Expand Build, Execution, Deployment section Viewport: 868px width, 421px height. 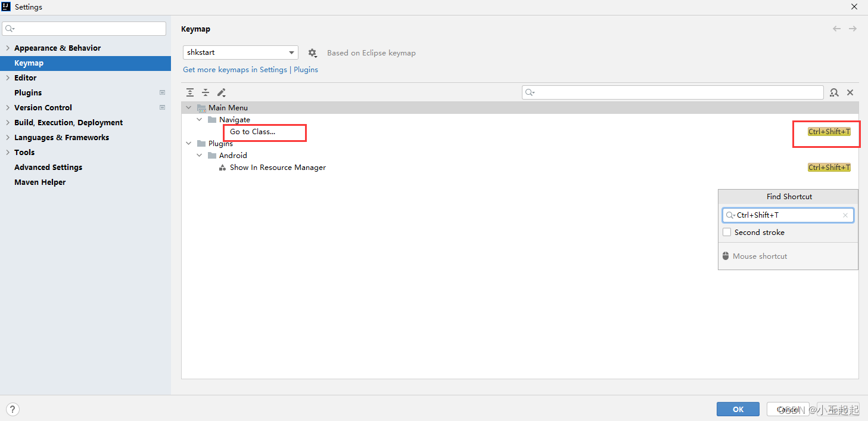click(x=7, y=122)
